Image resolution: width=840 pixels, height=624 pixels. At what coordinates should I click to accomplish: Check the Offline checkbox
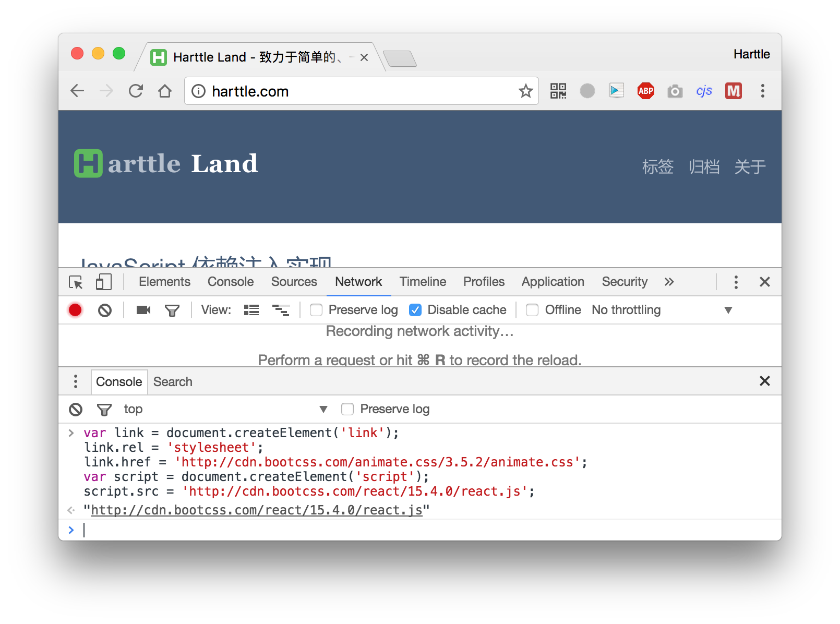532,310
